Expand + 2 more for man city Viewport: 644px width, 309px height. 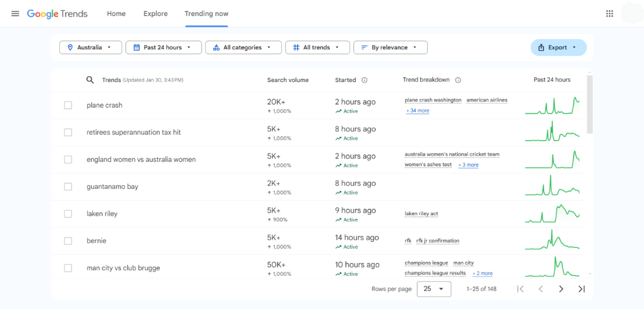[x=482, y=273]
